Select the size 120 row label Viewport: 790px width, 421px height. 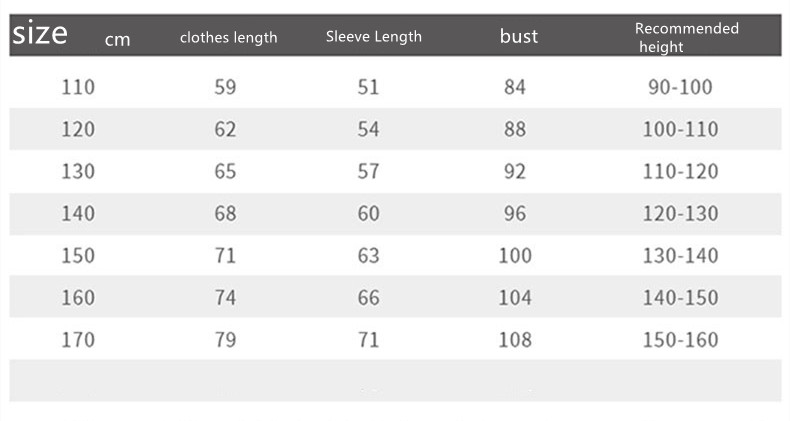point(78,129)
